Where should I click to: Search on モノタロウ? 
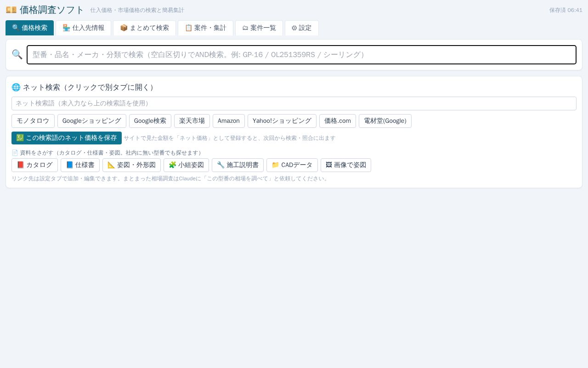[x=33, y=121]
